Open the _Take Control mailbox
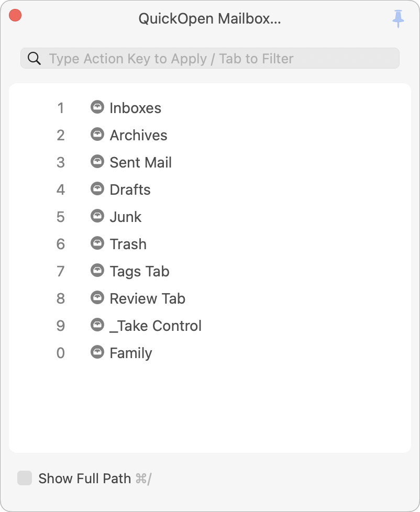The image size is (420, 512). [x=156, y=326]
